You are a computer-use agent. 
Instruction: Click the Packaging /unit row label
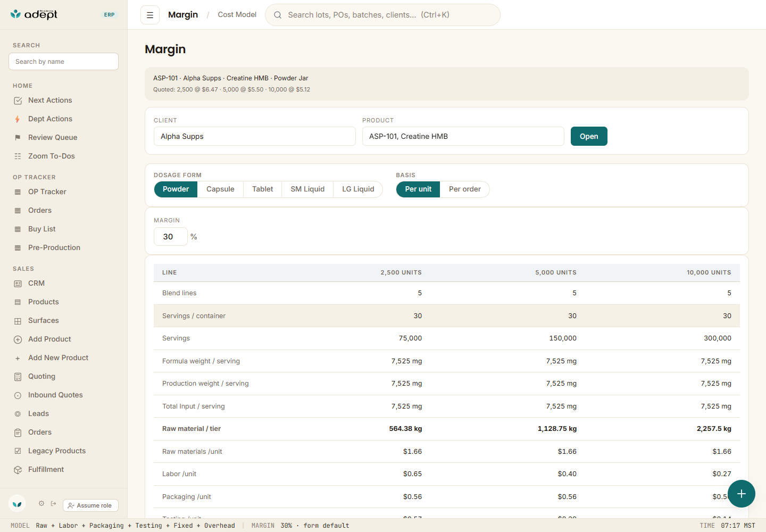click(186, 497)
